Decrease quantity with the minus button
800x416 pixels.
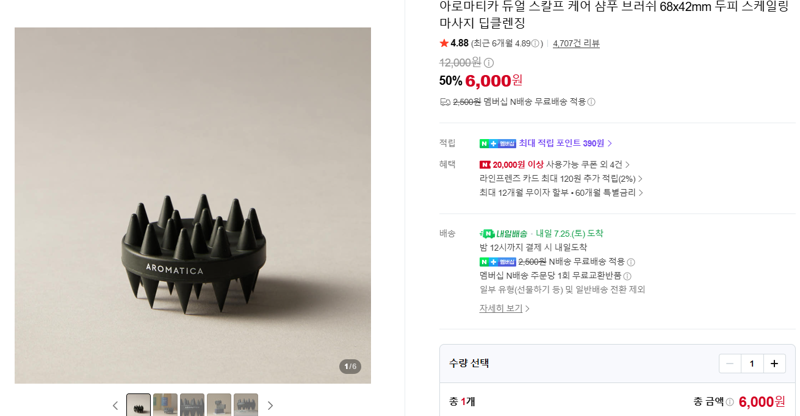(730, 363)
